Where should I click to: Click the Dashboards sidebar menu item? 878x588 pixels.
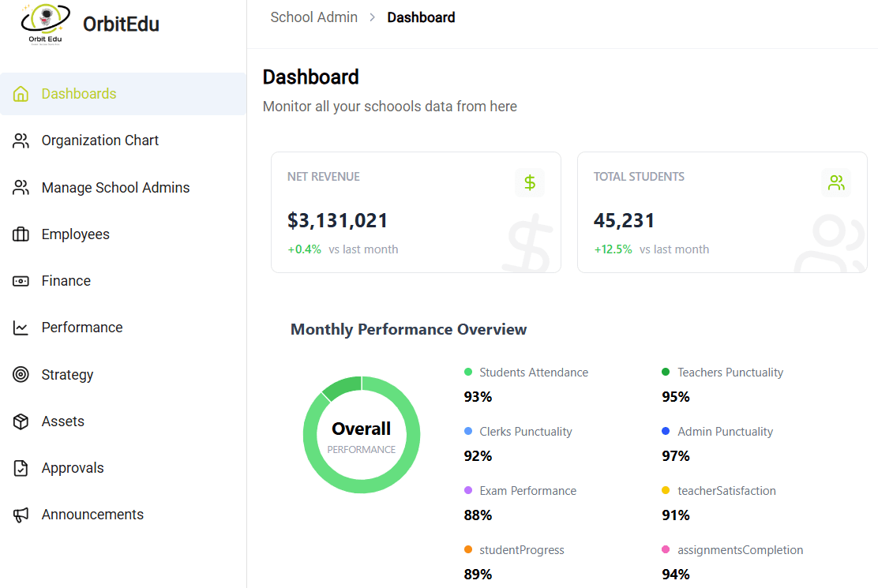[x=79, y=93]
